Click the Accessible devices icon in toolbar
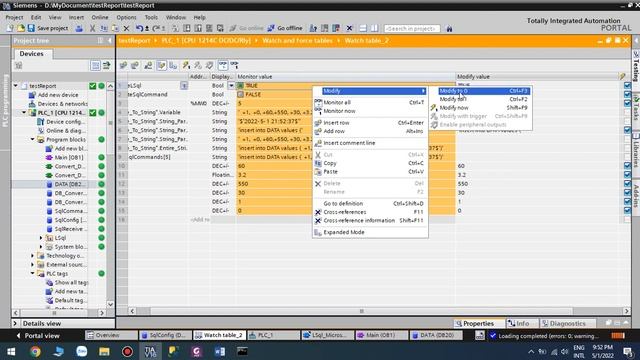 [x=313, y=28]
